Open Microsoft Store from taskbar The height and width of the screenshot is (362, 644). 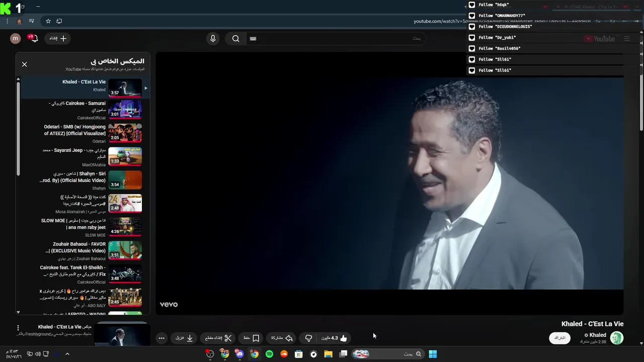299,354
